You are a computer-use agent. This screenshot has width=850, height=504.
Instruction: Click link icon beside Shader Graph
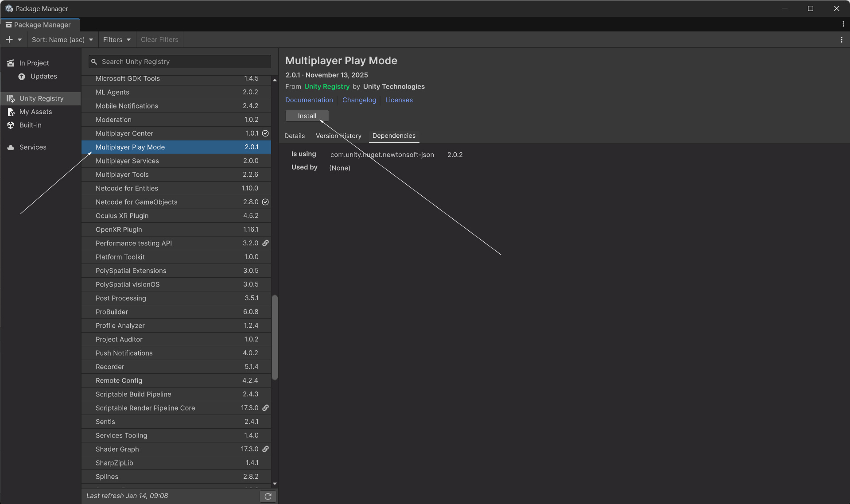(x=265, y=449)
